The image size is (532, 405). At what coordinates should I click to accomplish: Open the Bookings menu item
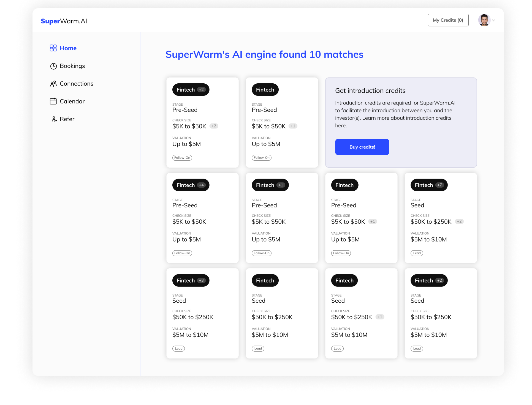point(72,66)
